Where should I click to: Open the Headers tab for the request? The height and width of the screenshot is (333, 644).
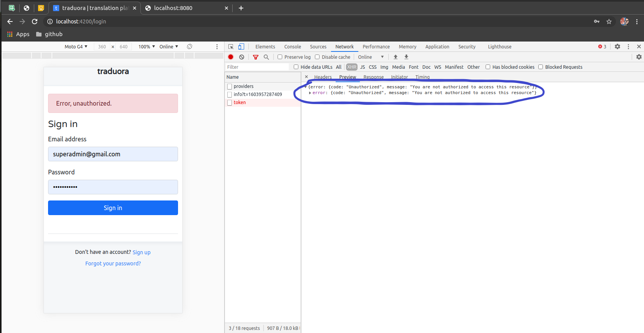[323, 77]
